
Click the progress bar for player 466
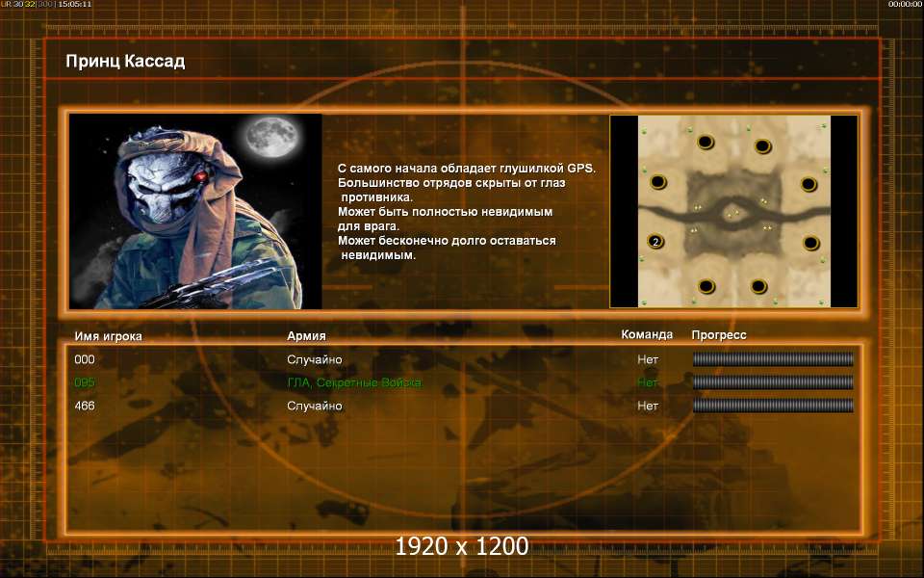(x=773, y=406)
